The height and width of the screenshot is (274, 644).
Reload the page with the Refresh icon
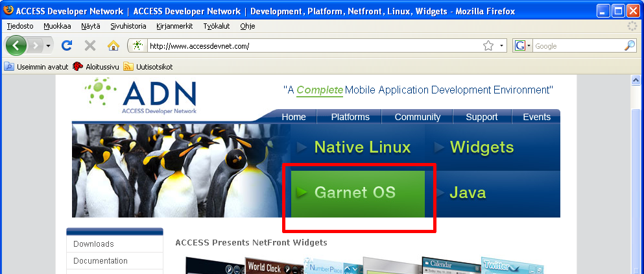(x=67, y=45)
